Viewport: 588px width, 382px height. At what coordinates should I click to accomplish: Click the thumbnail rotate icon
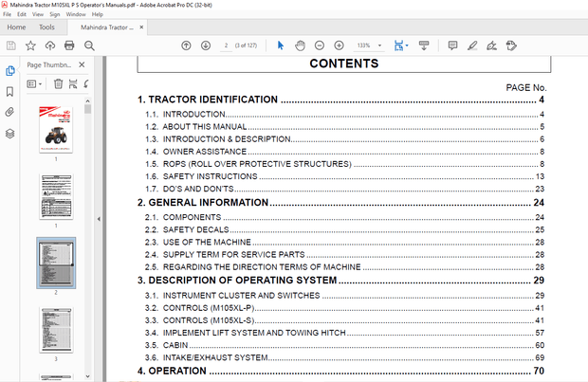86,83
